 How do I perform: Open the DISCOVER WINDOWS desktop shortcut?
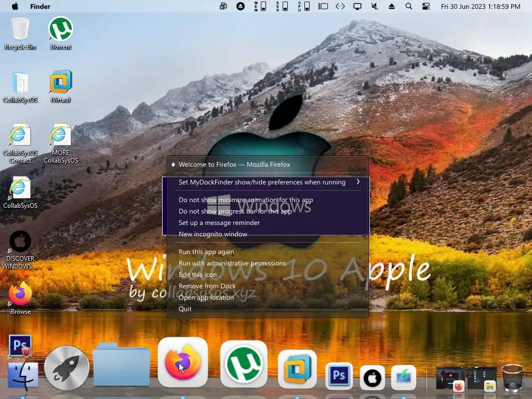pyautogui.click(x=20, y=250)
